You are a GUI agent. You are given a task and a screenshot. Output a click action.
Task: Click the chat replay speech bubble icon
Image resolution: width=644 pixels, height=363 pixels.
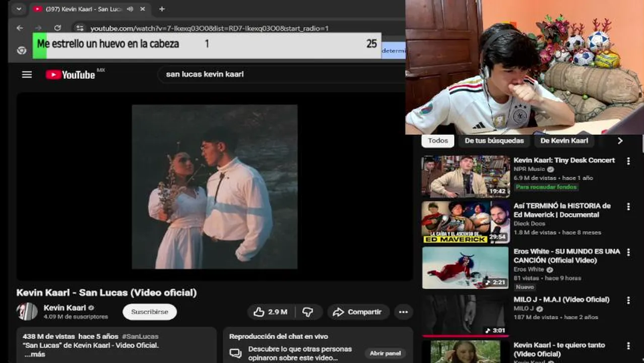point(235,353)
